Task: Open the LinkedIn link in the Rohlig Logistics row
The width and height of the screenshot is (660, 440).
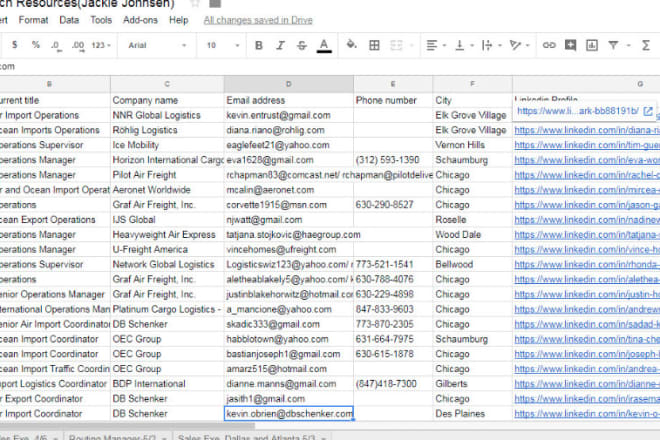Action: pos(587,130)
